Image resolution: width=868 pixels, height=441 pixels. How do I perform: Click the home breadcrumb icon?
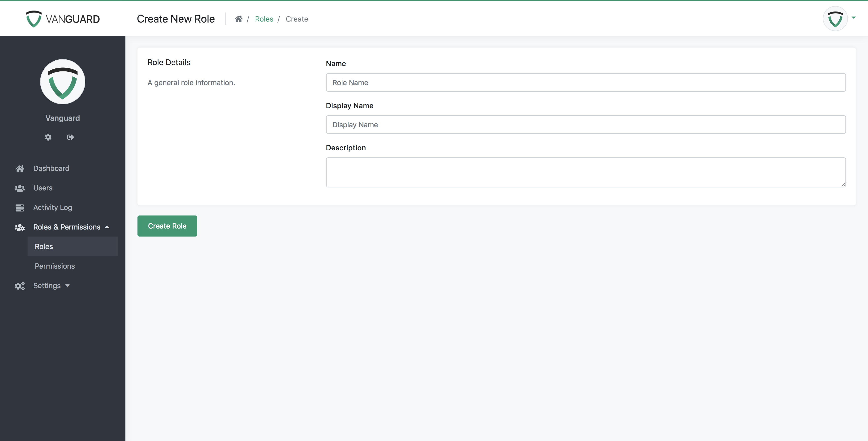click(x=238, y=19)
